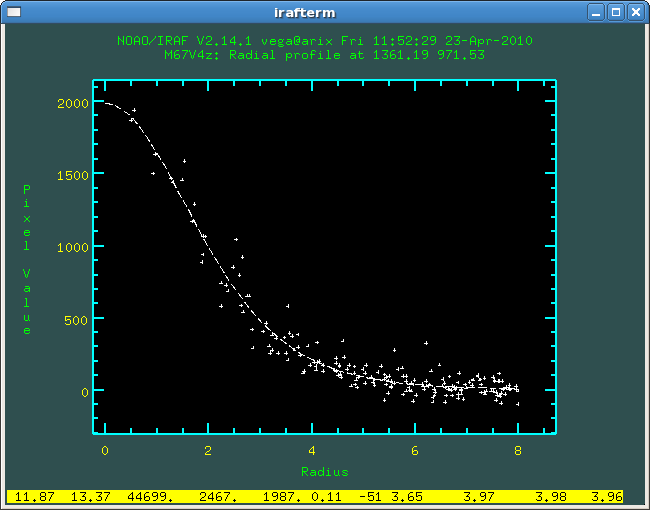
Task: Open the irafterm window menu icon
Action: click(x=14, y=12)
